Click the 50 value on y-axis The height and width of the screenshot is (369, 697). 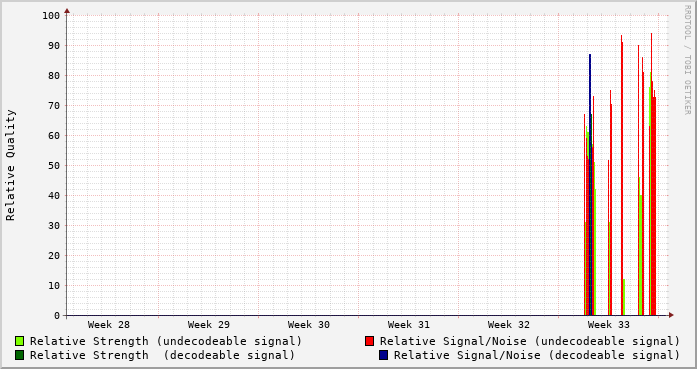point(54,165)
